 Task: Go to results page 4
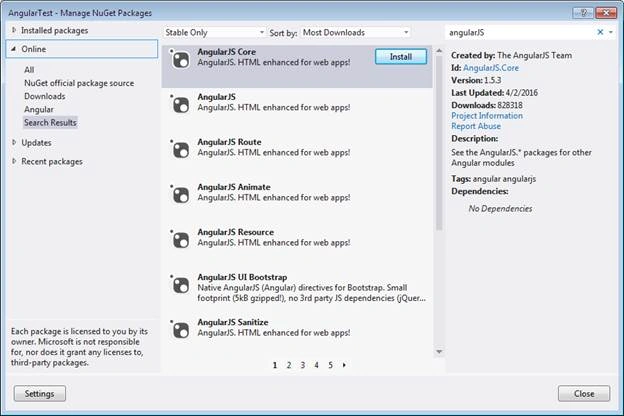316,365
